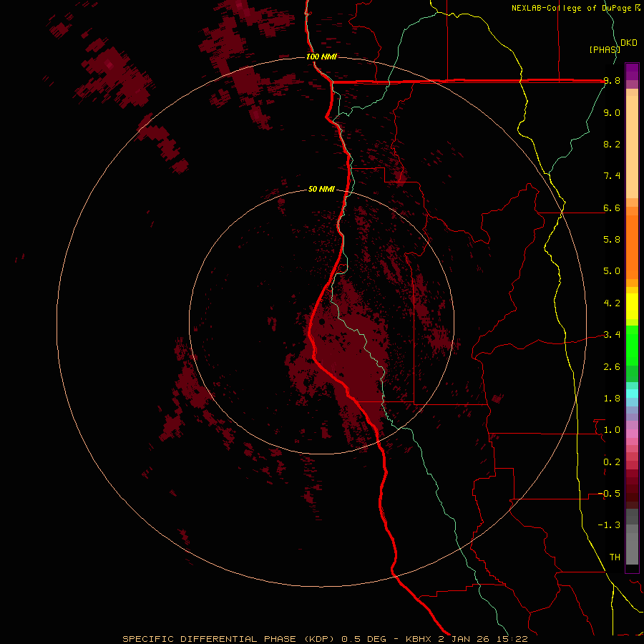Click the dark radar site dot inside the echo
Screen dimensions: 644x644
321,321
